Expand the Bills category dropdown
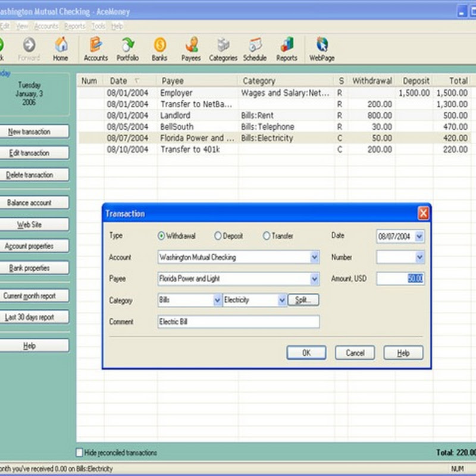 217,300
